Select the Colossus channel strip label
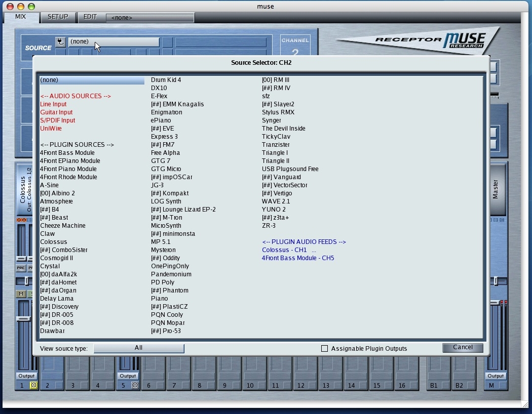 point(25,190)
